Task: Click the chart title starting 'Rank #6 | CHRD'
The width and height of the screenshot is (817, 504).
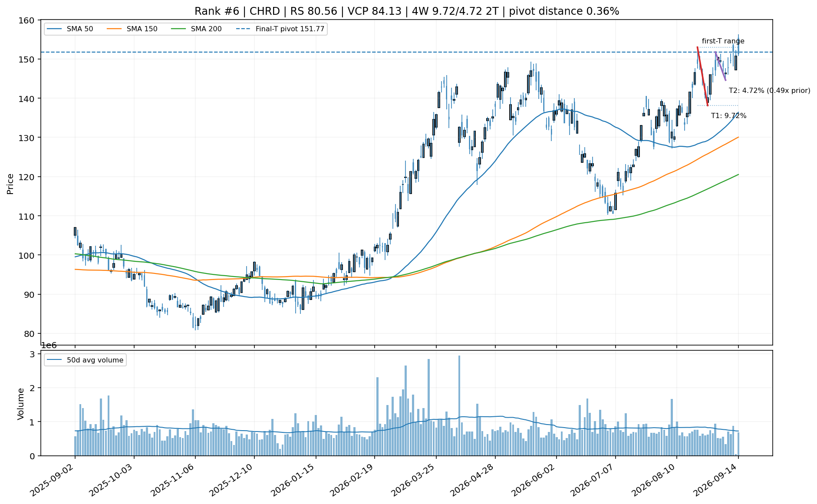Action: point(407,11)
